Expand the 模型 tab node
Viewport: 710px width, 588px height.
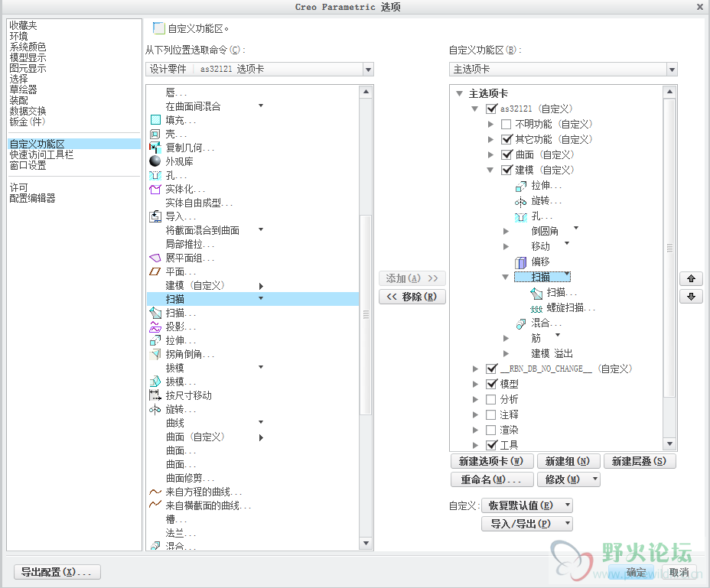coord(475,385)
